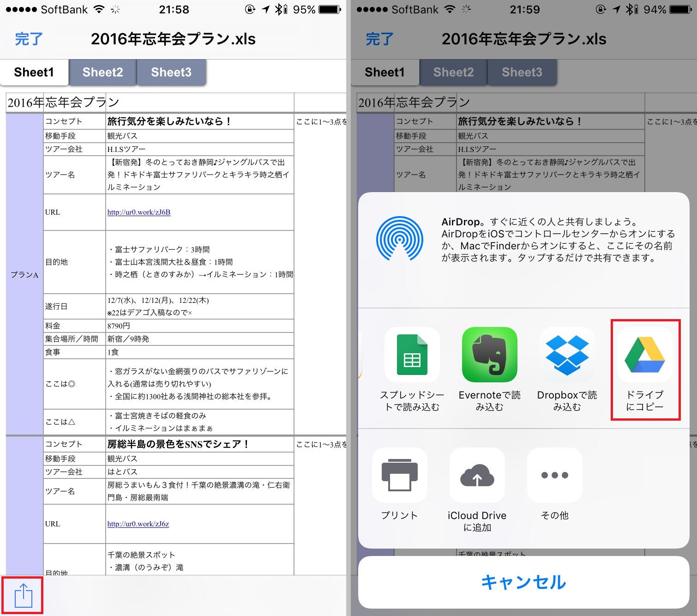Screen dimensions: 697x616
Task: Open 'その他' more options icon
Action: pos(554,475)
